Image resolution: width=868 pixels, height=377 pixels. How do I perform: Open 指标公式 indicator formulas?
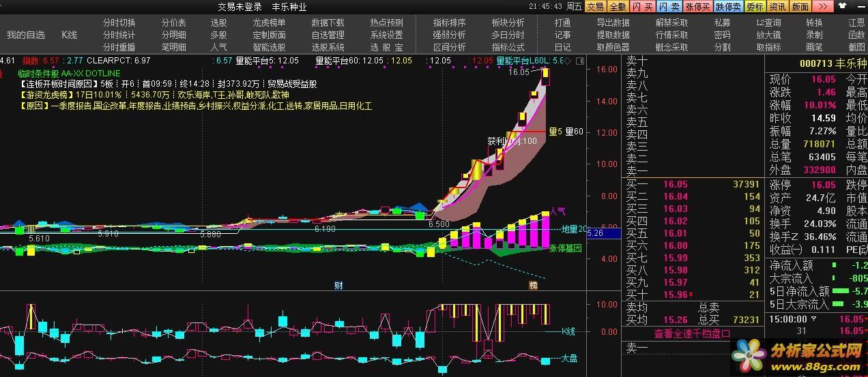(x=508, y=47)
